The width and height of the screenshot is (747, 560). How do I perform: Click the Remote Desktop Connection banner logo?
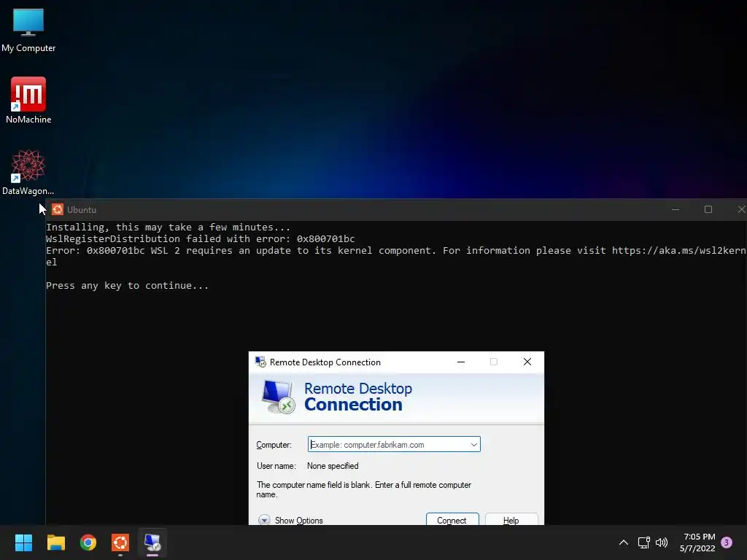click(x=278, y=397)
